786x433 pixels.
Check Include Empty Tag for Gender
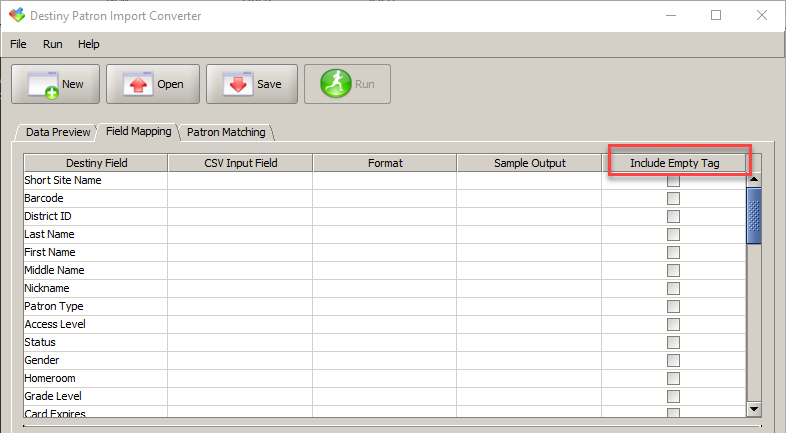tap(673, 361)
